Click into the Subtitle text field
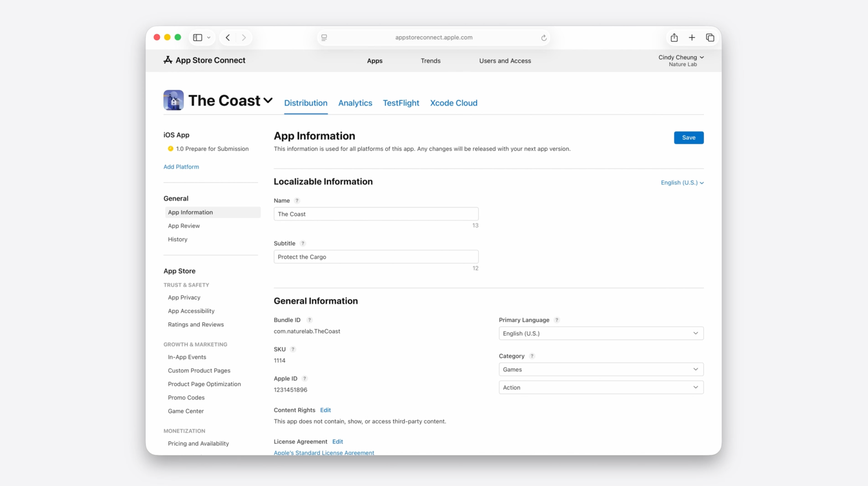868x486 pixels. click(x=376, y=257)
